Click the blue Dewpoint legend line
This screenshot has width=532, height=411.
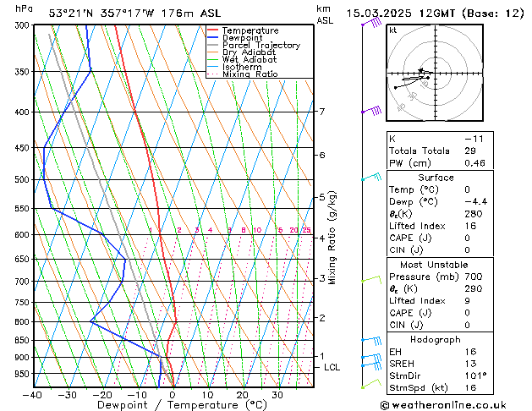coord(213,38)
